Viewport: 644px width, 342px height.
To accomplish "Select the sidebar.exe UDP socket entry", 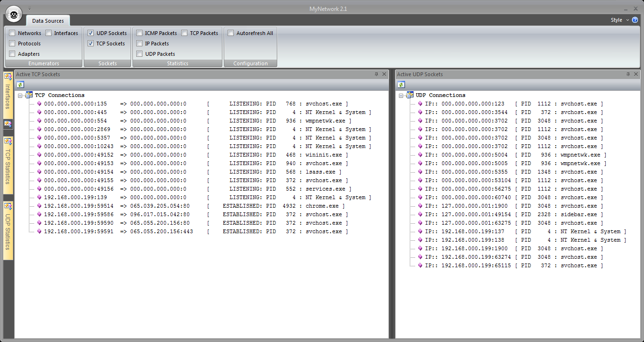I will (x=511, y=215).
